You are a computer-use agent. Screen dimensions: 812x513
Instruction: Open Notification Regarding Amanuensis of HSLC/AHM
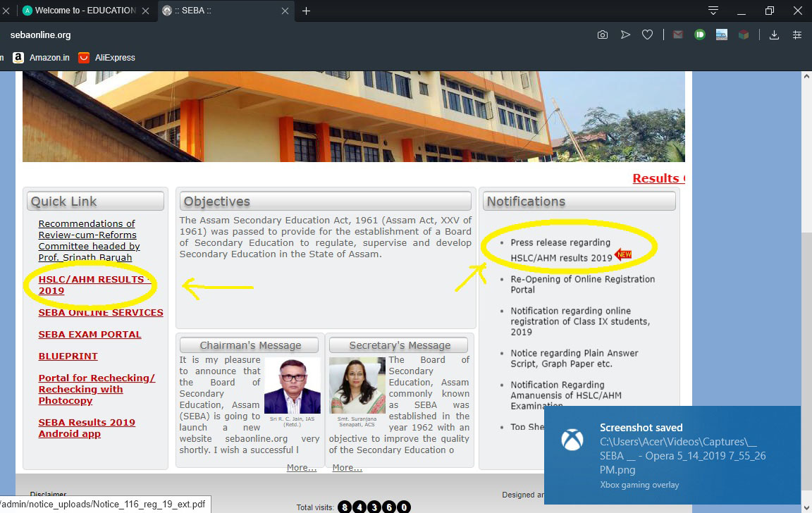(566, 395)
